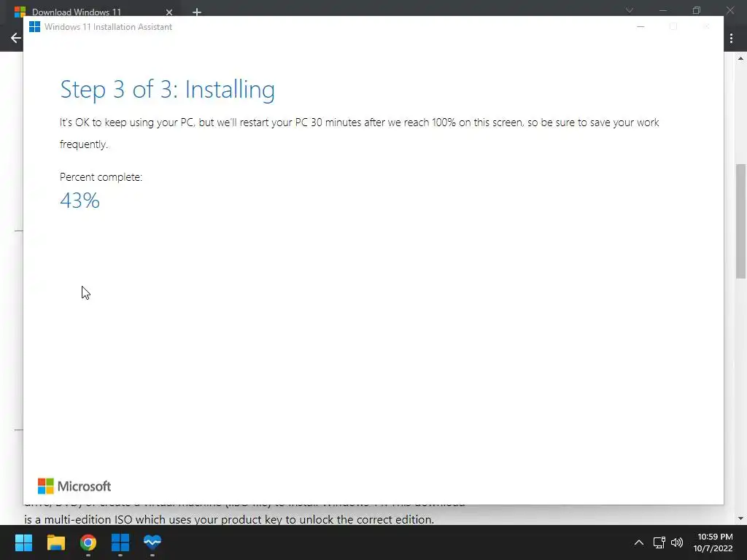Open the Windows Start menu
This screenshot has width=747, height=560.
[23, 542]
